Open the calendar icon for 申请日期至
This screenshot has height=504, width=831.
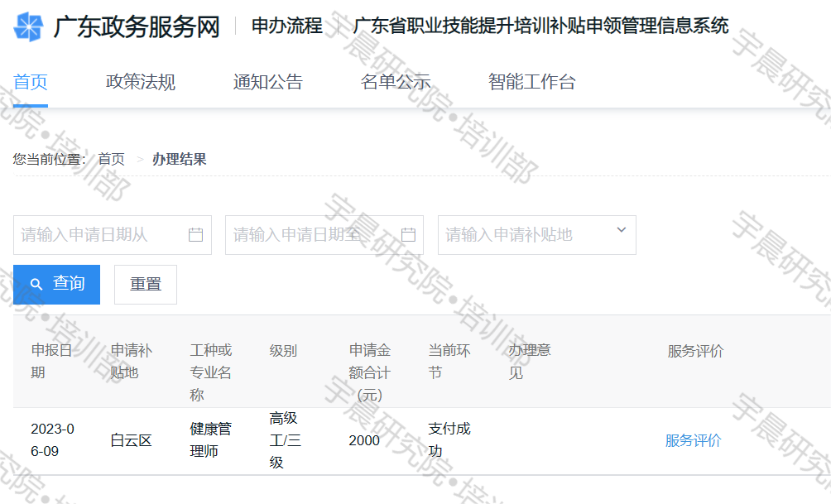[408, 235]
